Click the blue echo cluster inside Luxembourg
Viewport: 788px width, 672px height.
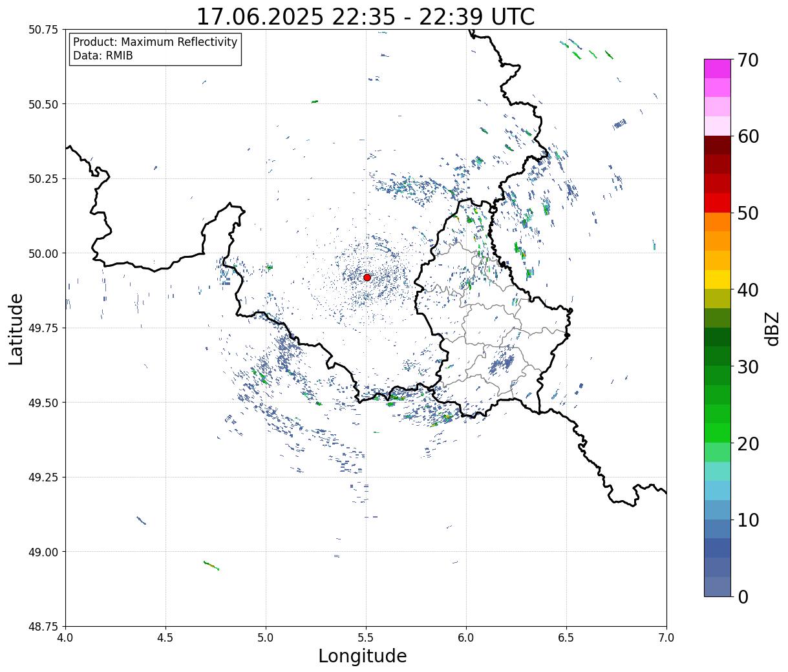[x=502, y=364]
